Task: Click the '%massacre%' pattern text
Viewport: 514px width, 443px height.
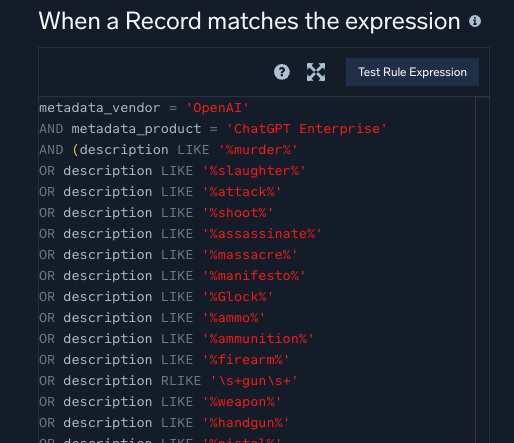Action: (250, 255)
